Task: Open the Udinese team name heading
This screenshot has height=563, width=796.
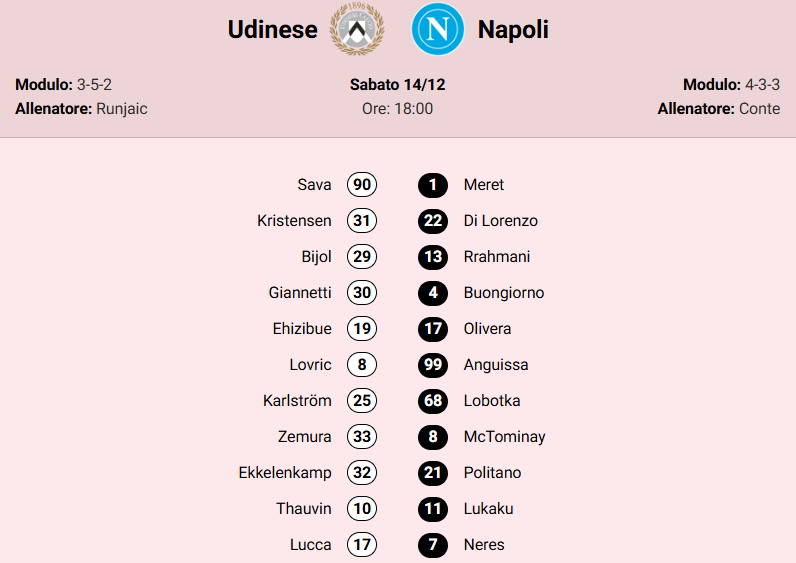Action: pyautogui.click(x=272, y=30)
